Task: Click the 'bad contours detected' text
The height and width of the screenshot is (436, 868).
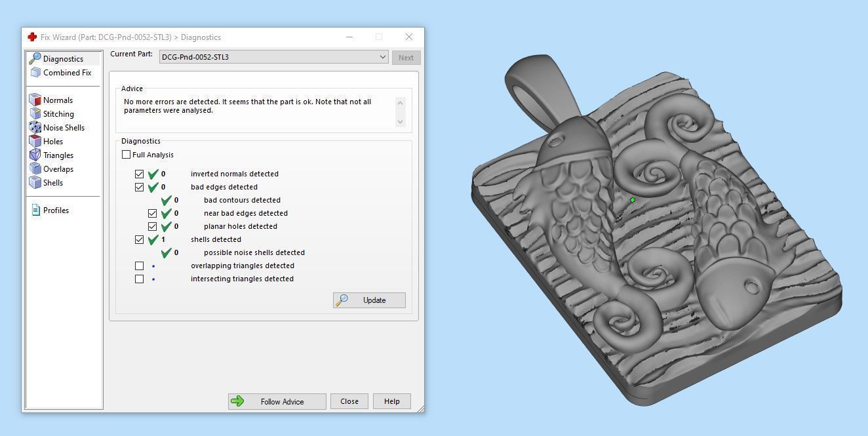Action: coord(242,200)
